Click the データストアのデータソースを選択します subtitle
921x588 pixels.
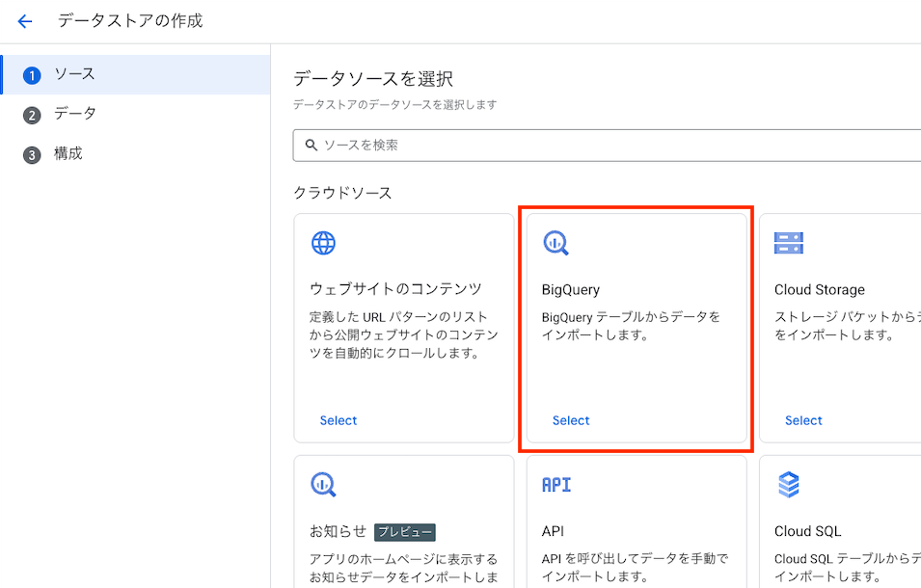(394, 105)
